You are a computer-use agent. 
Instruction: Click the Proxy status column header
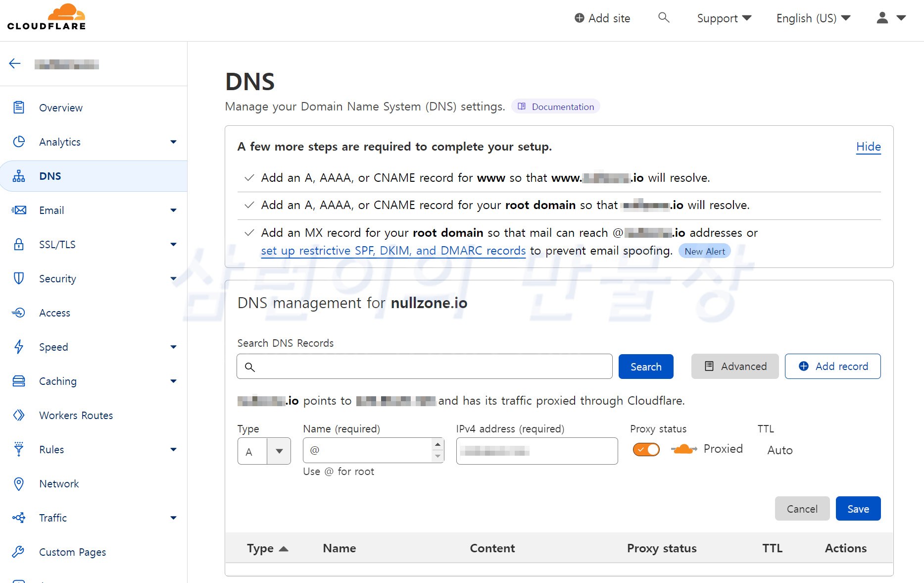point(662,548)
